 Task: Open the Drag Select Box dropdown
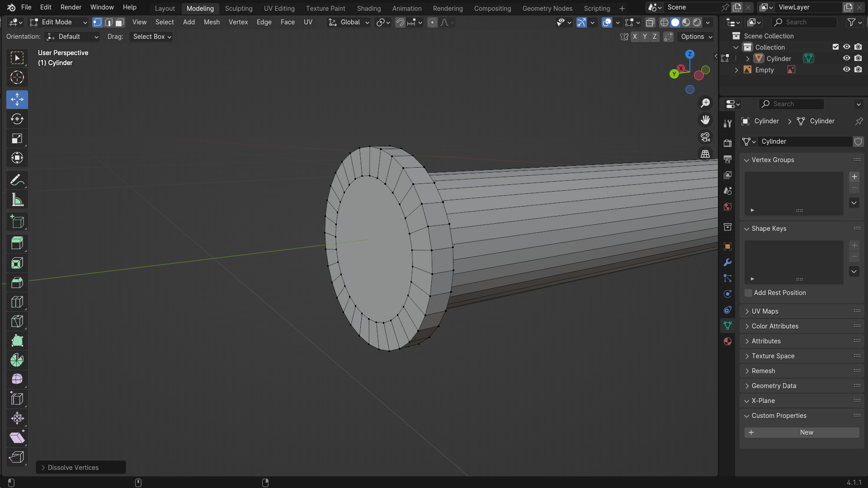tap(151, 37)
